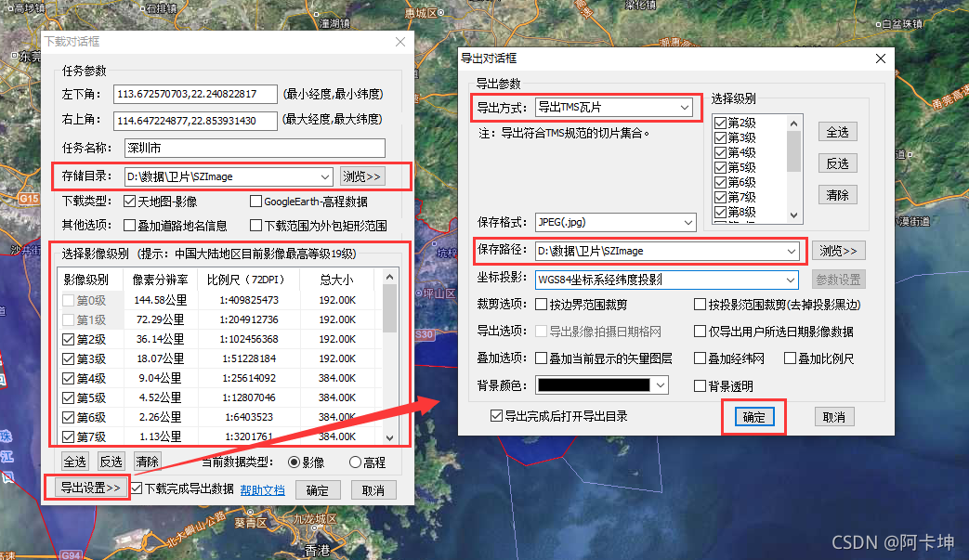Click 浏览>> next to 保存路径
Screen dimensions: 969x560
pyautogui.click(x=838, y=251)
